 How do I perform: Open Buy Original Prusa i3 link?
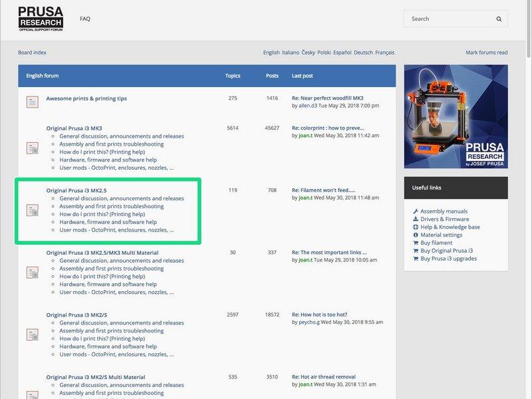pyautogui.click(x=446, y=251)
